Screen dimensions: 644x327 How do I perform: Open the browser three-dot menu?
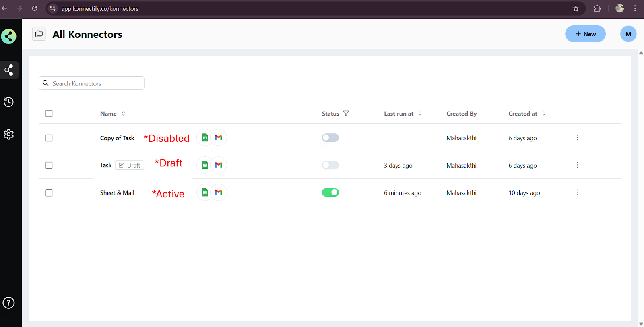[x=635, y=8]
